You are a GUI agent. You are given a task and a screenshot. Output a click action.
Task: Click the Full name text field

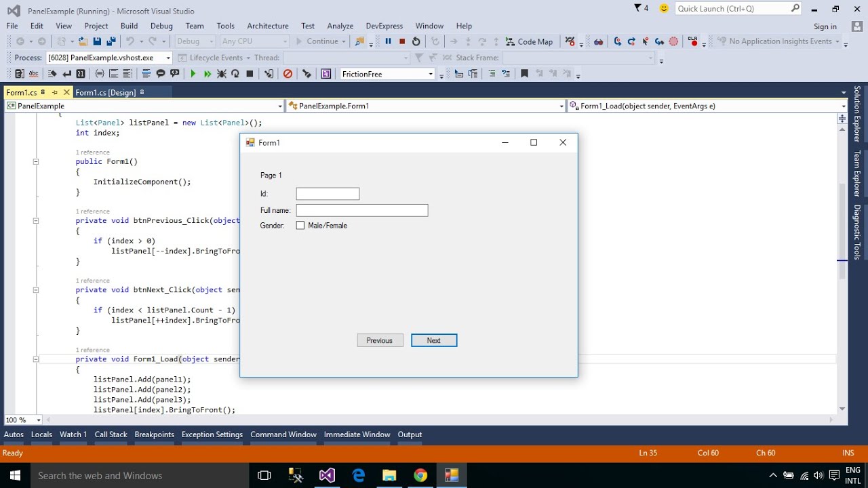(x=362, y=210)
